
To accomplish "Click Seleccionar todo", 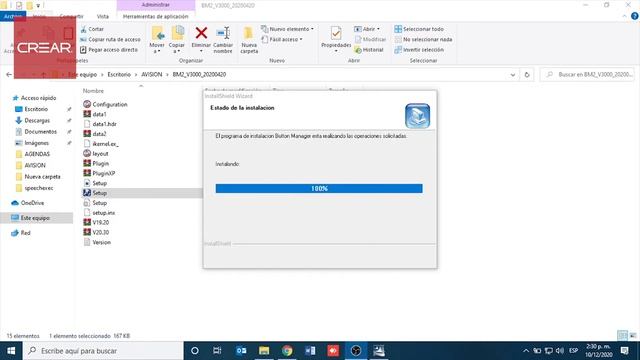I will tap(419, 29).
